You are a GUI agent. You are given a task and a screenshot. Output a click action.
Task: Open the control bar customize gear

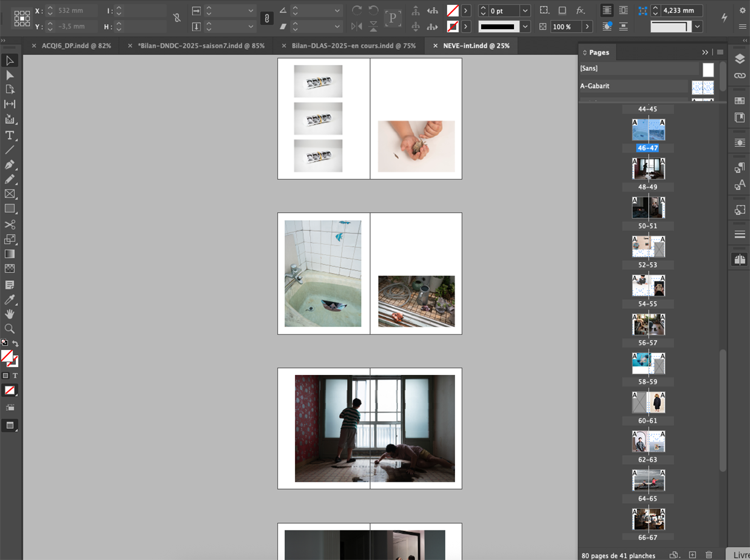743,10
